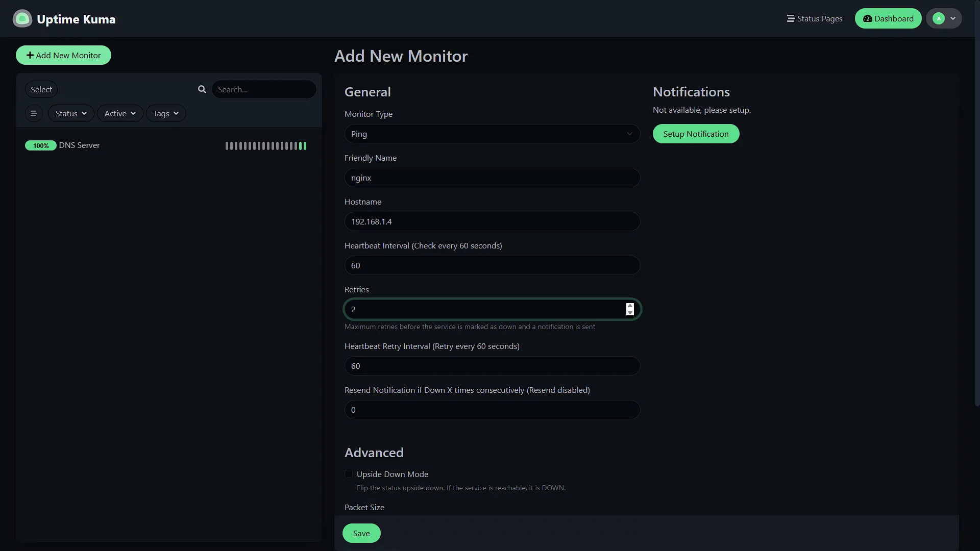Click the search magnifier icon
980x551 pixels.
[202, 89]
